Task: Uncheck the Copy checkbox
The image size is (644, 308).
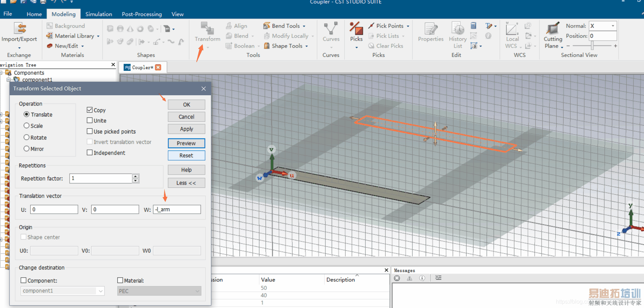Action: point(90,110)
